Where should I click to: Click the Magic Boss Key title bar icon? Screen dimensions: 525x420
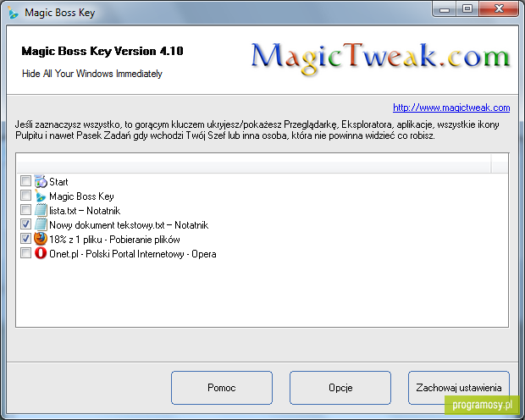14,13
